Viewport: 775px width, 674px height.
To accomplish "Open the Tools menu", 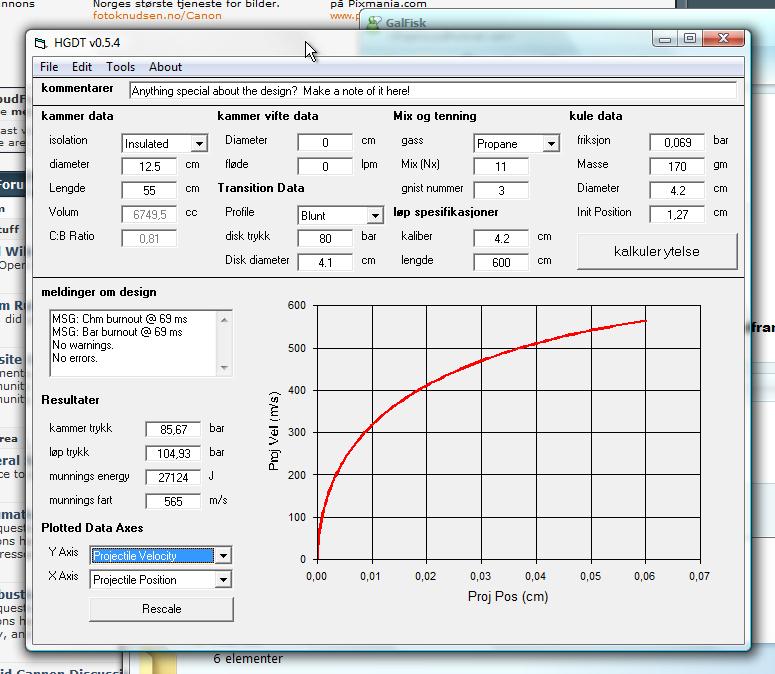I will [120, 67].
